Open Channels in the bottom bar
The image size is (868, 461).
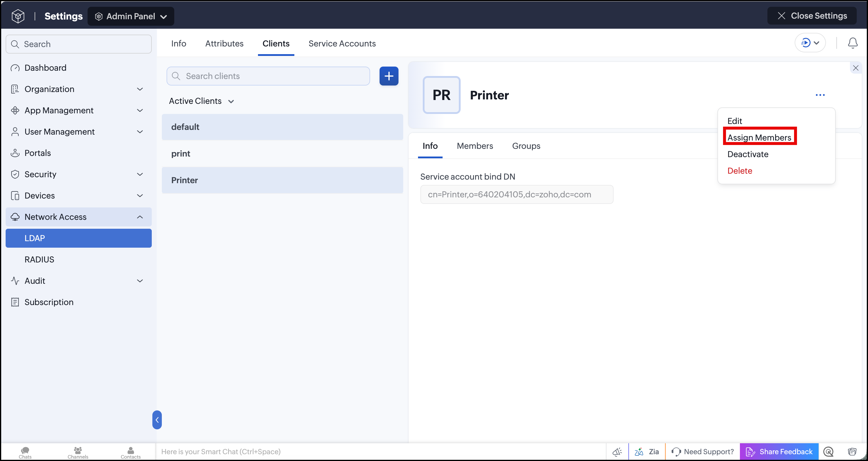coord(78,452)
